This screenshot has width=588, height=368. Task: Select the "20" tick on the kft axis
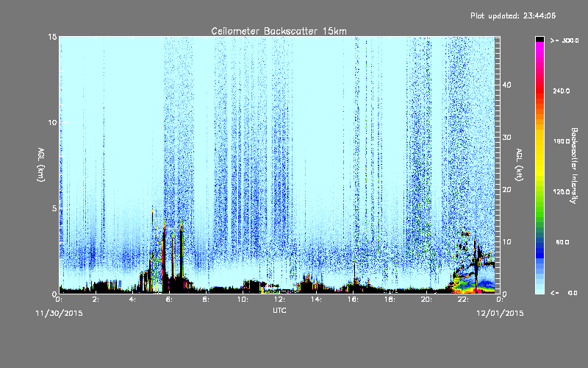(506, 190)
